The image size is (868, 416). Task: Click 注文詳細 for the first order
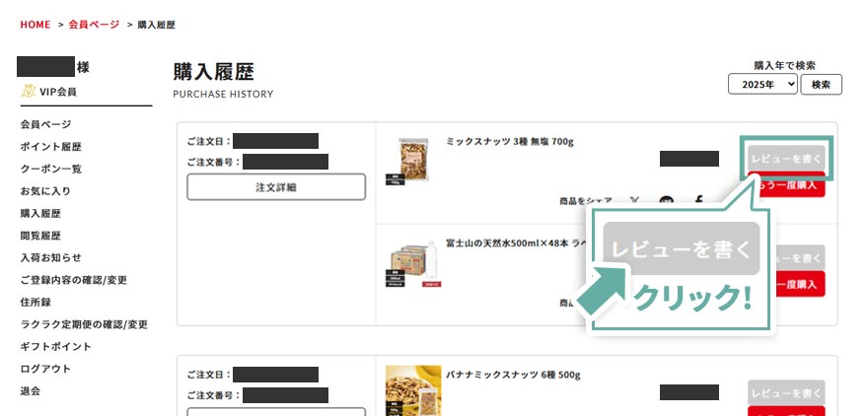click(x=276, y=186)
